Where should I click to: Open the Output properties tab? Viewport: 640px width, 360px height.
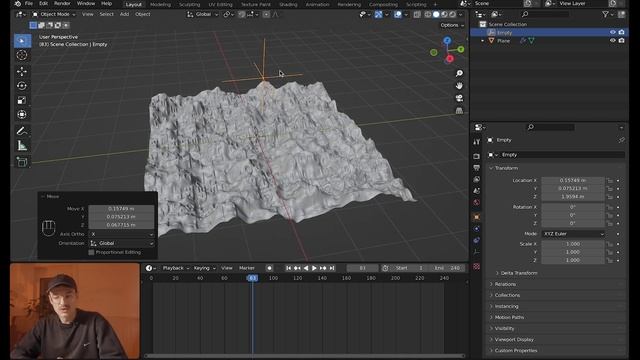(476, 168)
